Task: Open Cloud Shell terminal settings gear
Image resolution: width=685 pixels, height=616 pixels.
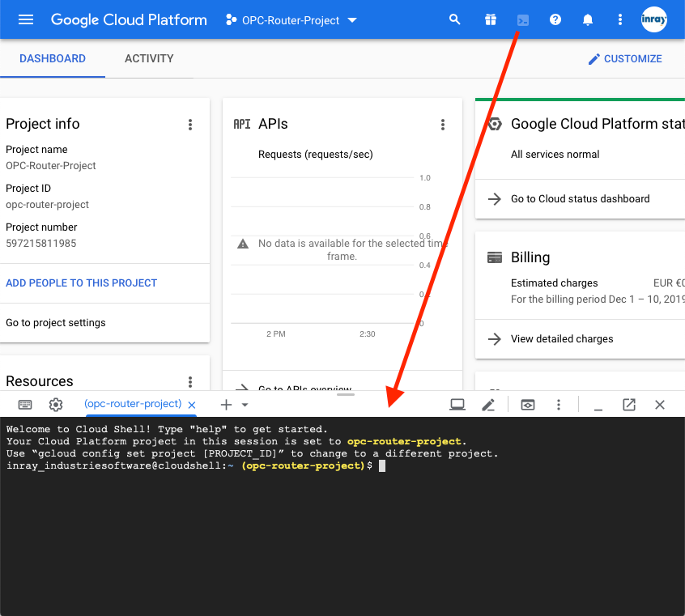Action: click(x=55, y=404)
